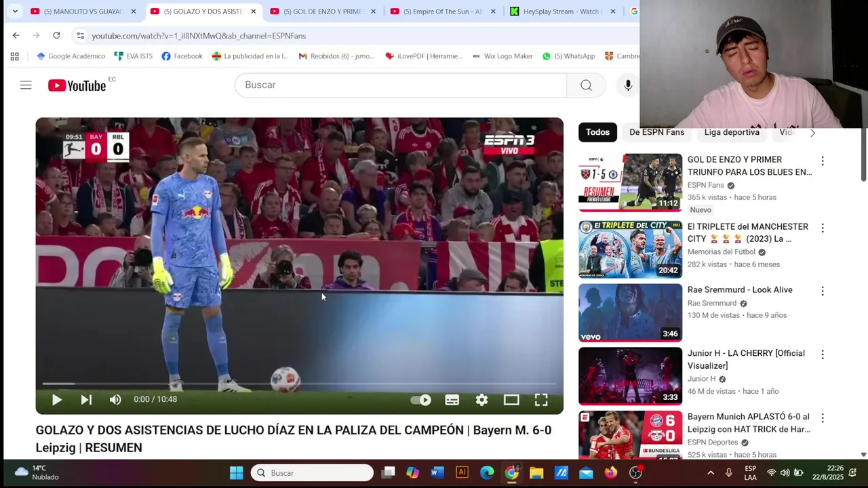
Task: Open GOL DE ENZO video thumbnail
Action: (630, 182)
